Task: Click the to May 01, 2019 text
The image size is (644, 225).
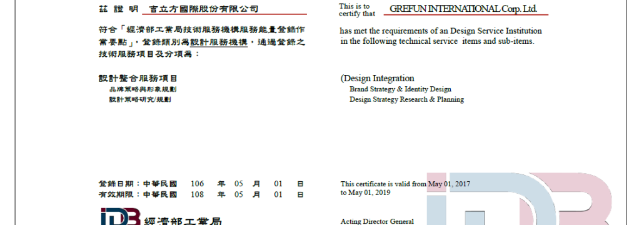Action: point(366,192)
